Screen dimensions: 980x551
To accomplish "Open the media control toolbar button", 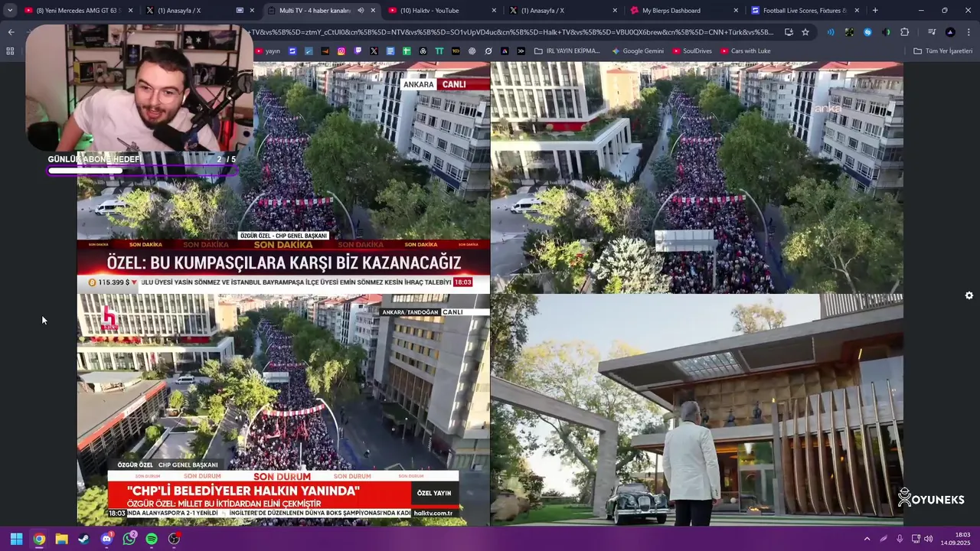I will (932, 32).
